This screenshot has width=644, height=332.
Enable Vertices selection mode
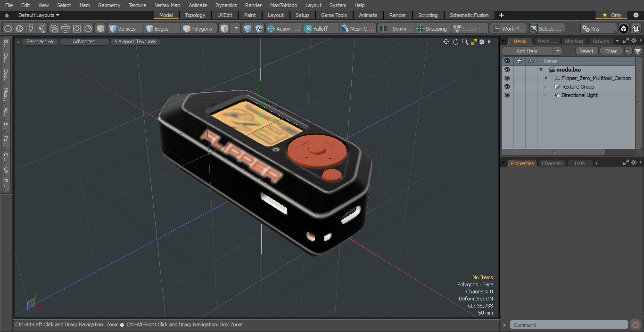(x=125, y=29)
